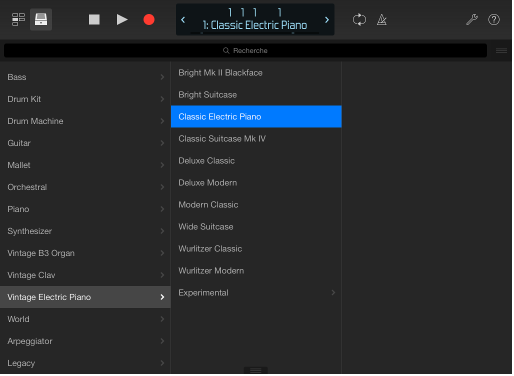Open the Experimental folder row

[x=256, y=293]
